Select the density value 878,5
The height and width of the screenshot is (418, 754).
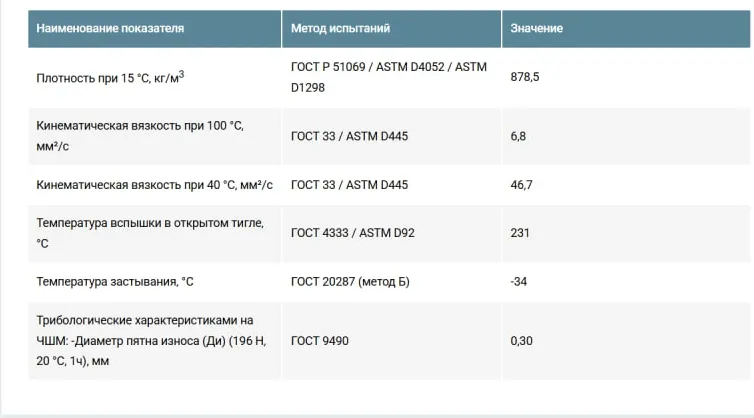point(525,77)
